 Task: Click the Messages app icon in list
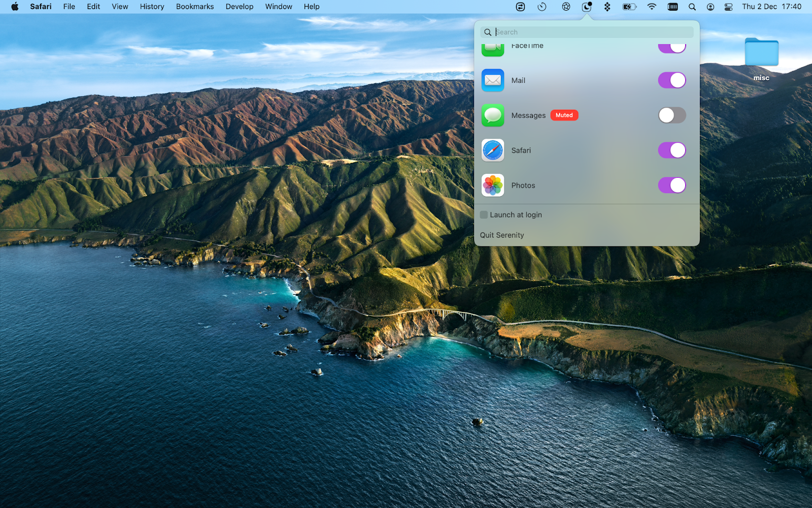pyautogui.click(x=493, y=115)
